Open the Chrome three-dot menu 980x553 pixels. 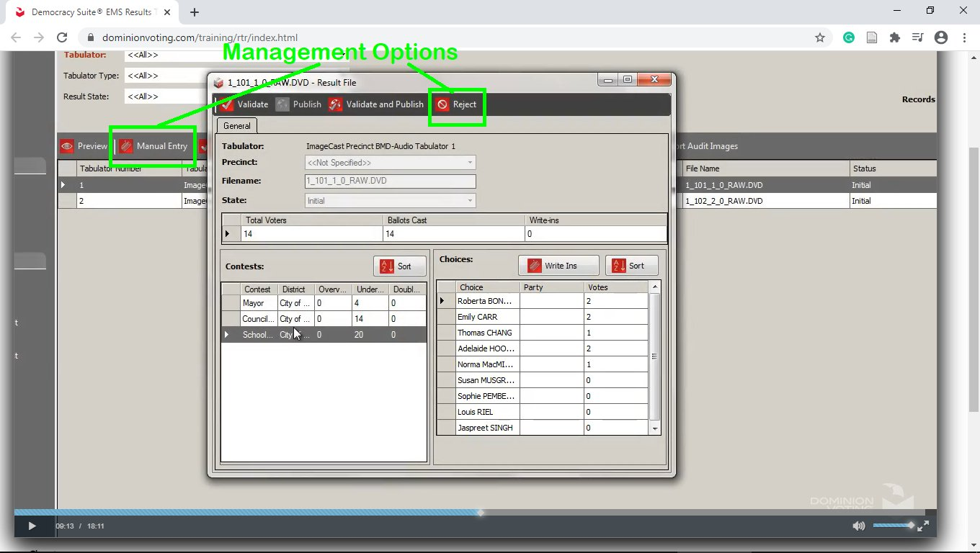964,37
